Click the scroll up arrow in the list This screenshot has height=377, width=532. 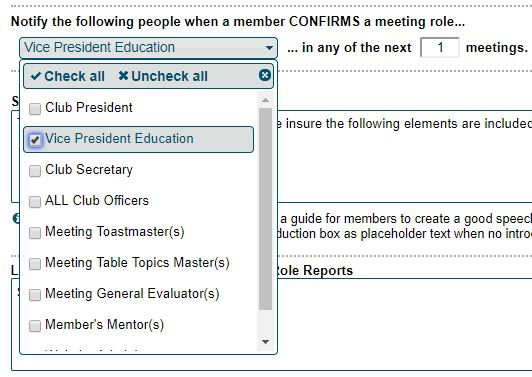pos(265,100)
